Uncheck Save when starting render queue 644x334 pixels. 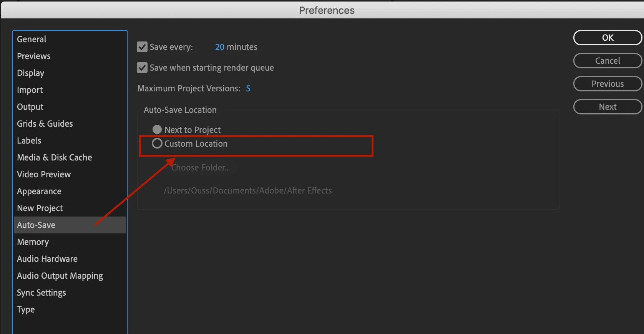tap(142, 68)
